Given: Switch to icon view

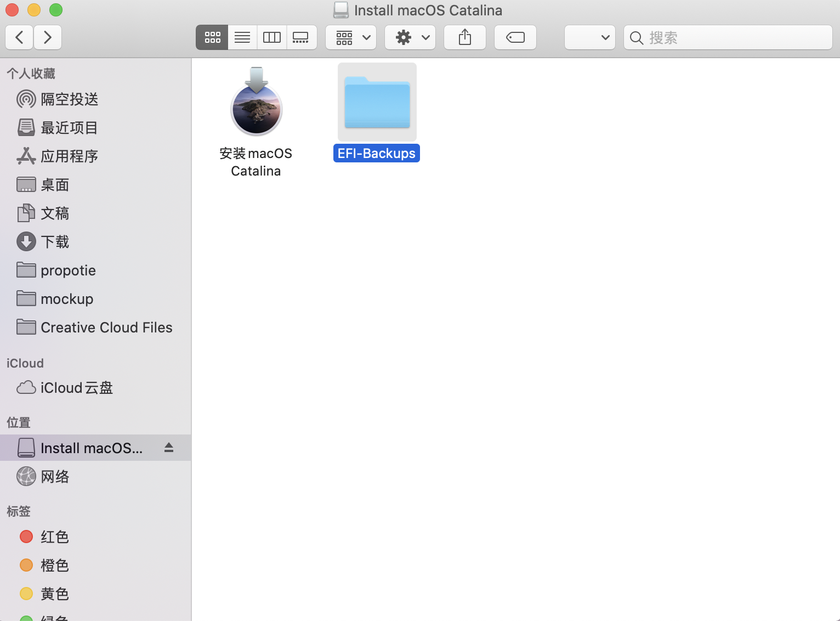Looking at the screenshot, I should (x=212, y=37).
